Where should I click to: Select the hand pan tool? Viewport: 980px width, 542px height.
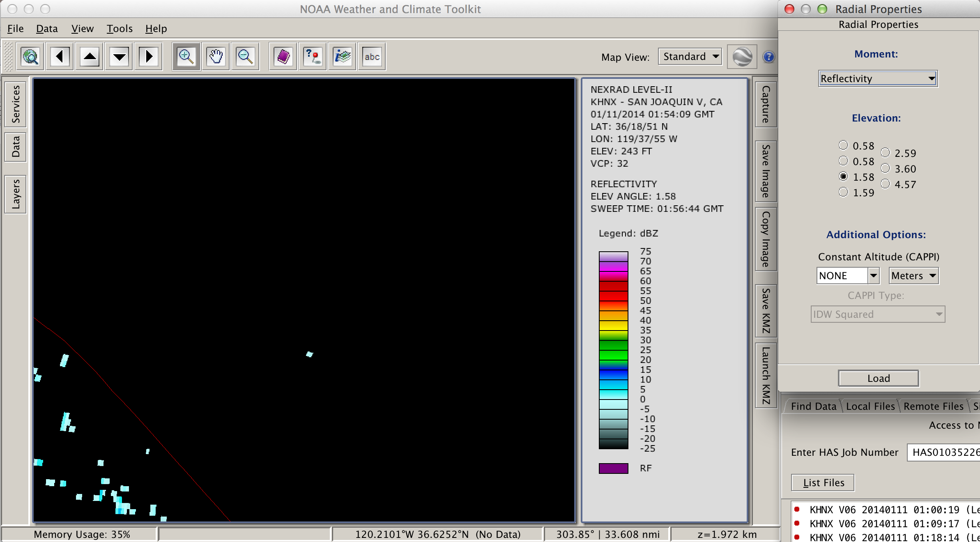pyautogui.click(x=216, y=56)
